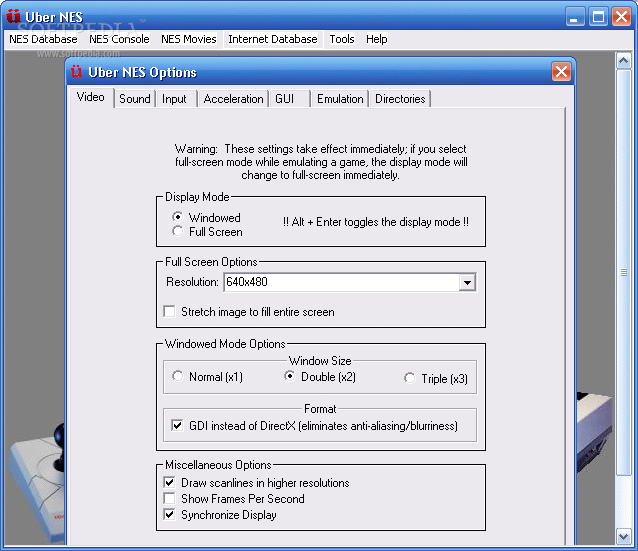
Task: Switch to the Sound tab
Action: click(135, 99)
